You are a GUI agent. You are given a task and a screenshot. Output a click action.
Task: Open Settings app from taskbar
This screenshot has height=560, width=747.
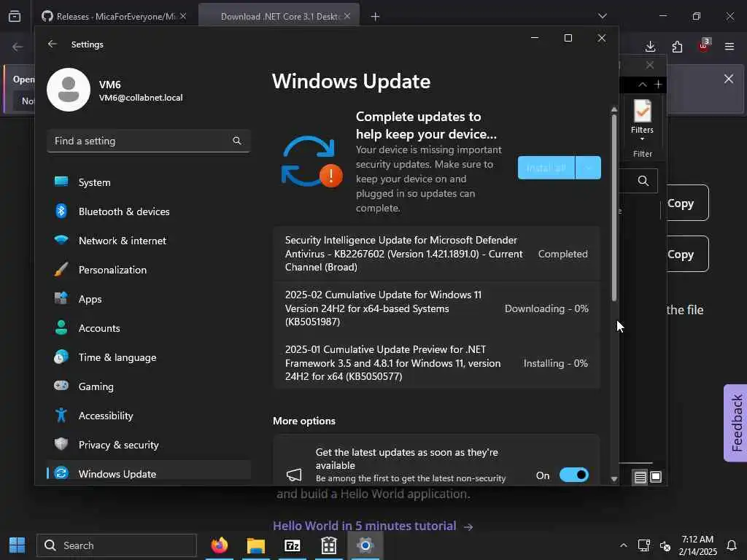tap(365, 545)
